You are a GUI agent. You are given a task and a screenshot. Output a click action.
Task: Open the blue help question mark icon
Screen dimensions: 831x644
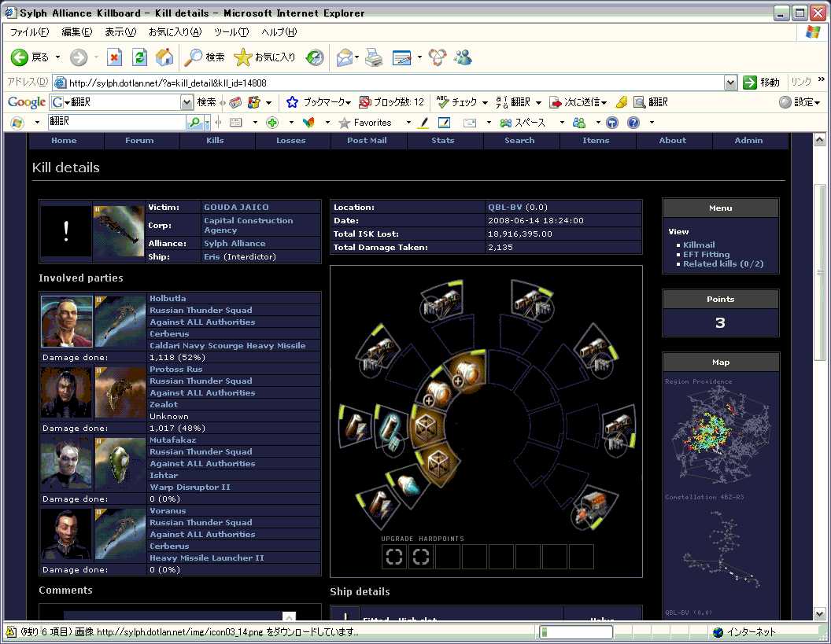(633, 123)
